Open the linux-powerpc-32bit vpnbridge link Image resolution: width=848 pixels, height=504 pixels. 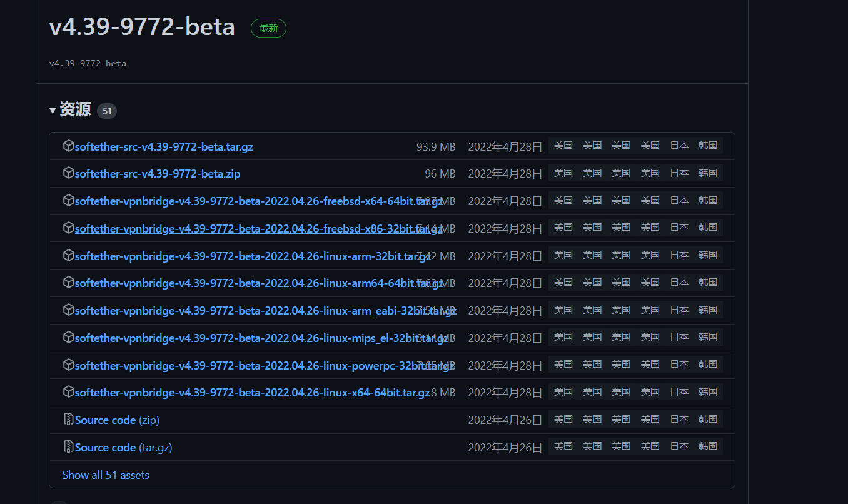coord(265,366)
